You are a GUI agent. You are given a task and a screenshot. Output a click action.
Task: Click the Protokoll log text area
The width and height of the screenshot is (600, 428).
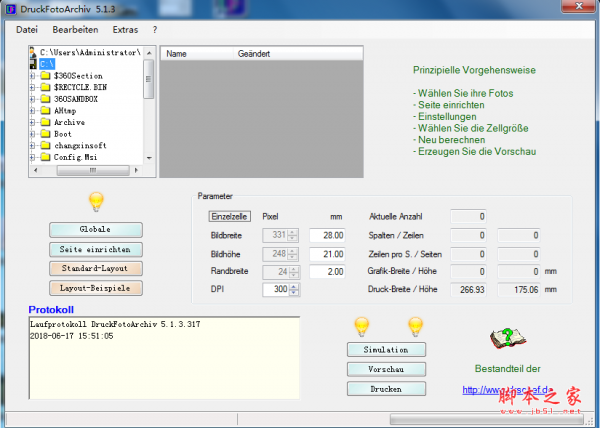(x=164, y=358)
